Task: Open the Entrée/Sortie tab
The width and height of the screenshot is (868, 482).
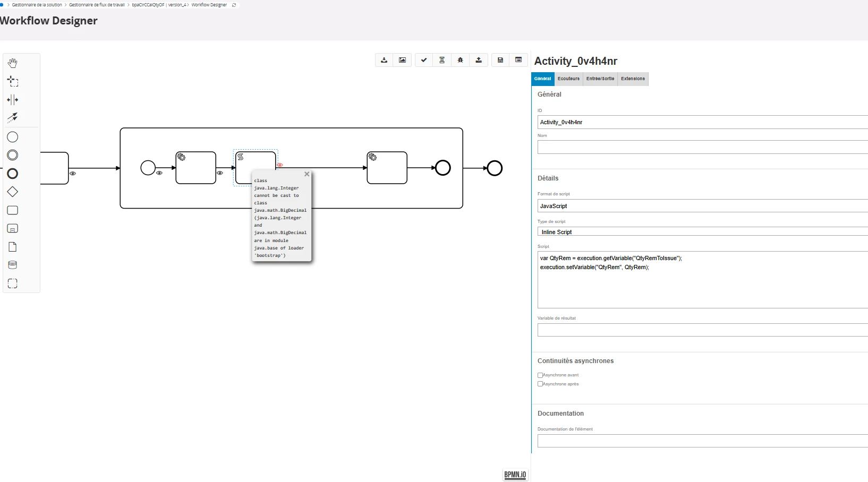Action: click(x=600, y=79)
